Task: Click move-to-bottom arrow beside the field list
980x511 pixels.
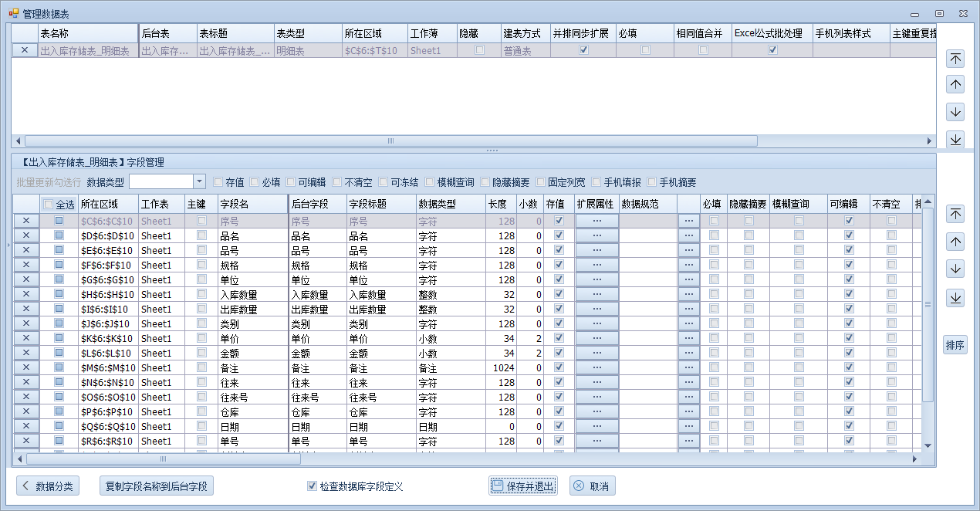Action: tap(955, 297)
